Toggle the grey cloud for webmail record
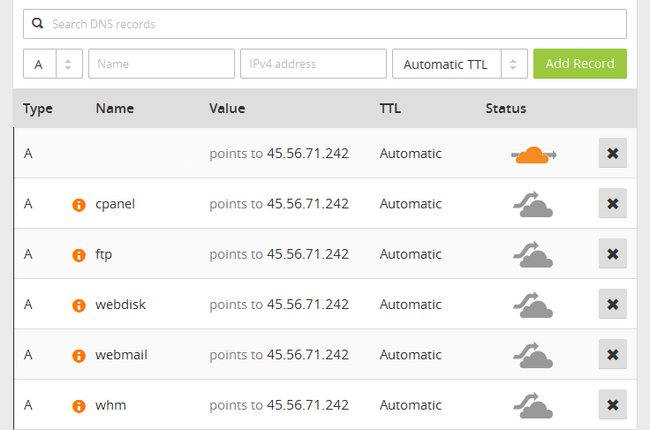 coord(533,354)
